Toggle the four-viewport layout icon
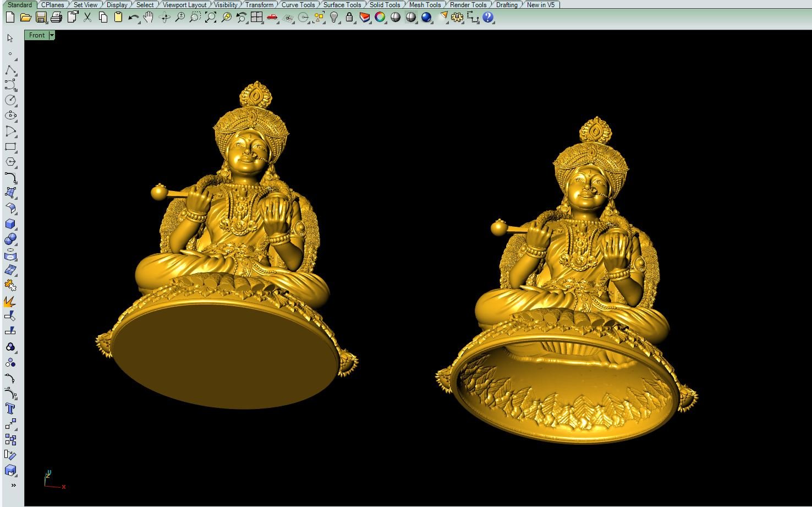This screenshot has height=507, width=812. click(x=256, y=18)
